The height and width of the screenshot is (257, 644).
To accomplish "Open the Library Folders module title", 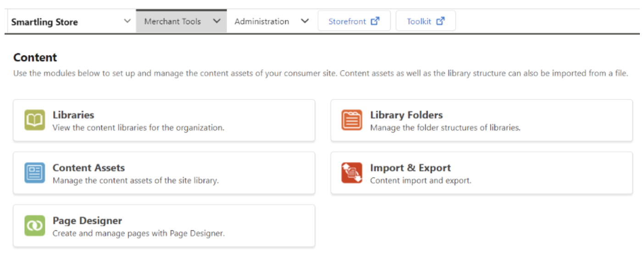I will pyautogui.click(x=406, y=115).
